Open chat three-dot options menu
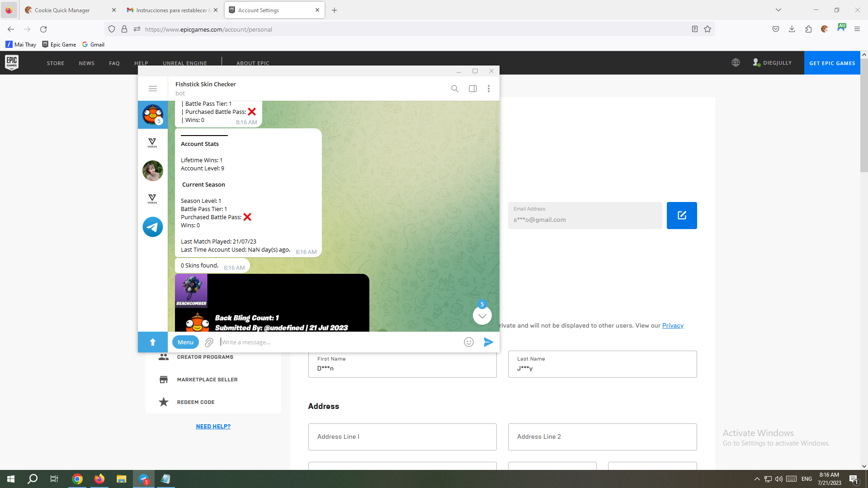The image size is (868, 488). pyautogui.click(x=489, y=89)
